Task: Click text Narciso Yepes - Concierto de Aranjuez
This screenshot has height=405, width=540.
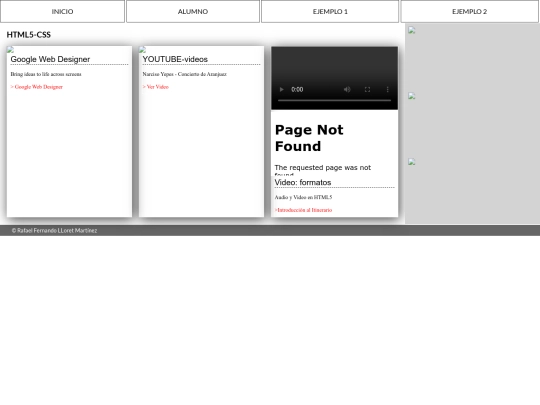Action: 185,74
